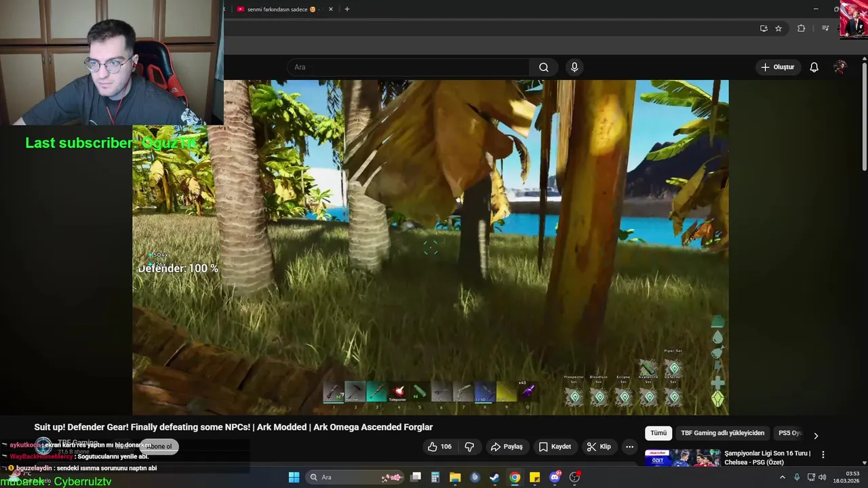Open the Windows Start menu
Image resolution: width=868 pixels, height=488 pixels.
point(294,477)
